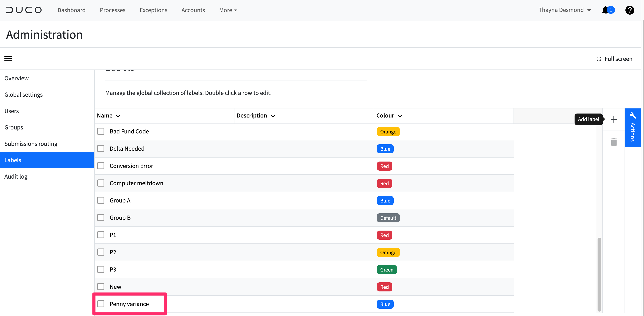Open the notifications bell

(x=605, y=10)
